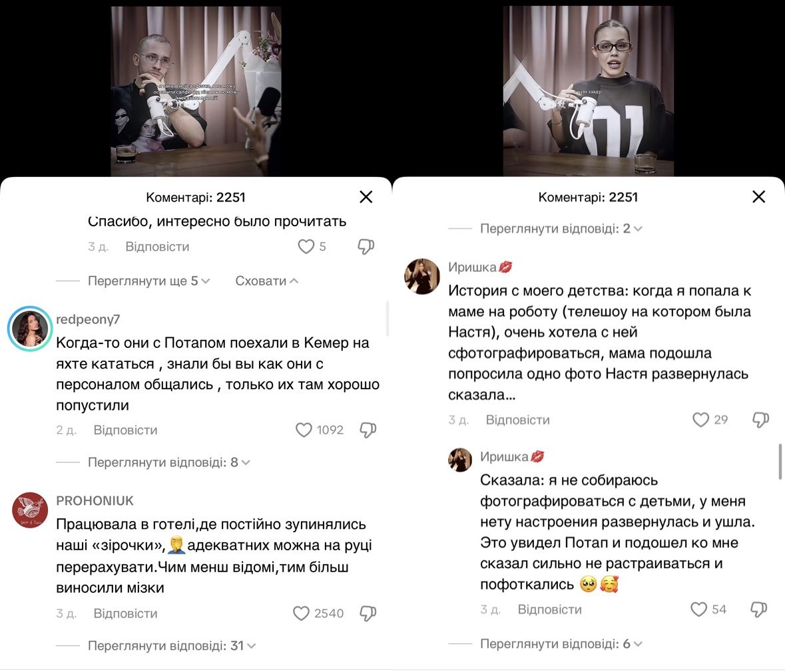The image size is (785, 672).
Task: Collapse replies using Сховати
Action: (x=267, y=281)
